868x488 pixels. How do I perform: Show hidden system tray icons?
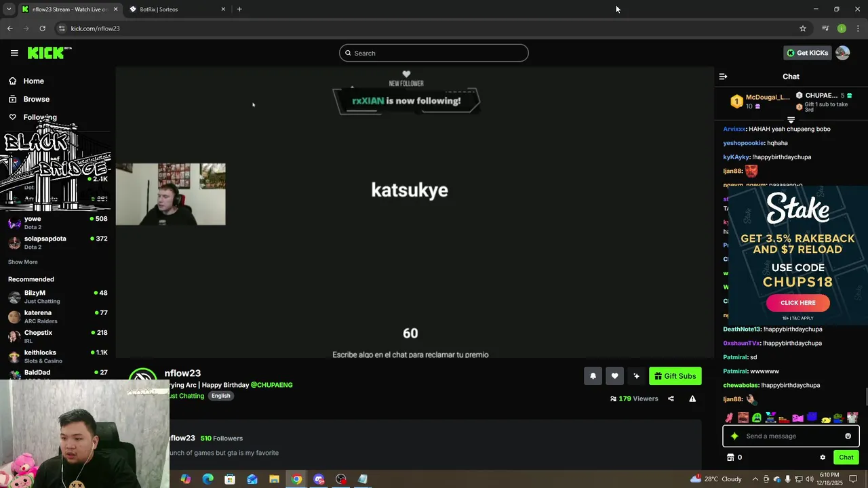coord(756,479)
